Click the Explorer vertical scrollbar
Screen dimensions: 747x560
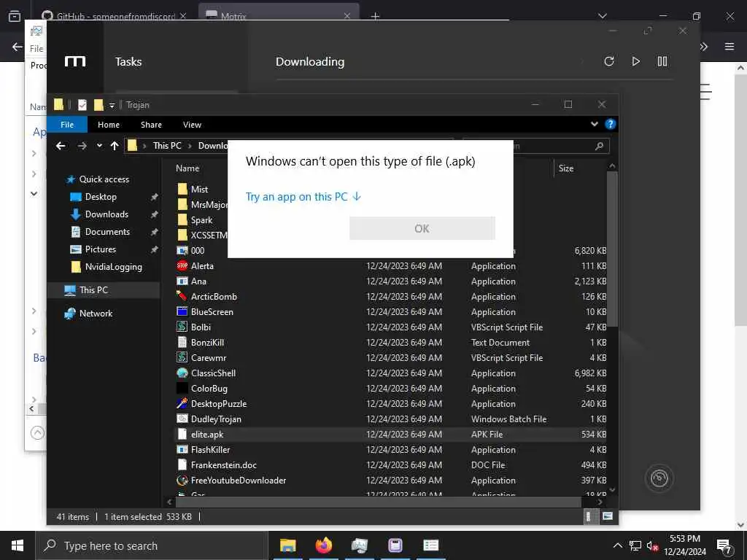pyautogui.click(x=612, y=249)
